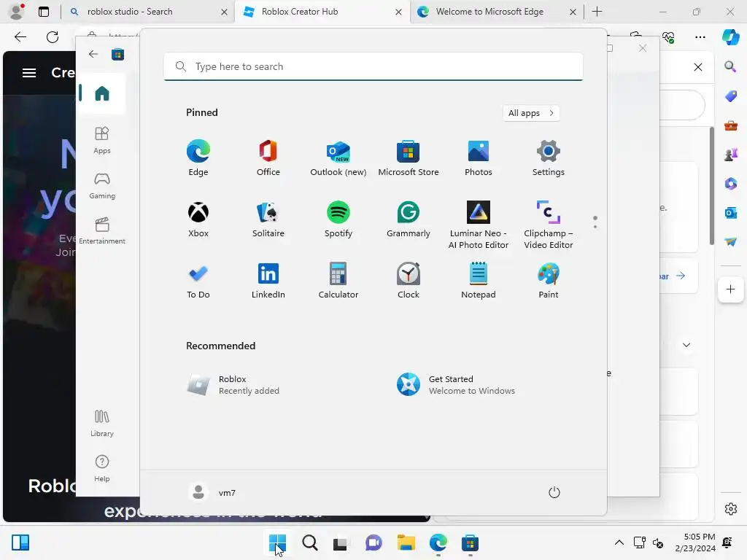747x560 pixels.
Task: Open Edge vertical tabs actions menu
Action: click(44, 12)
